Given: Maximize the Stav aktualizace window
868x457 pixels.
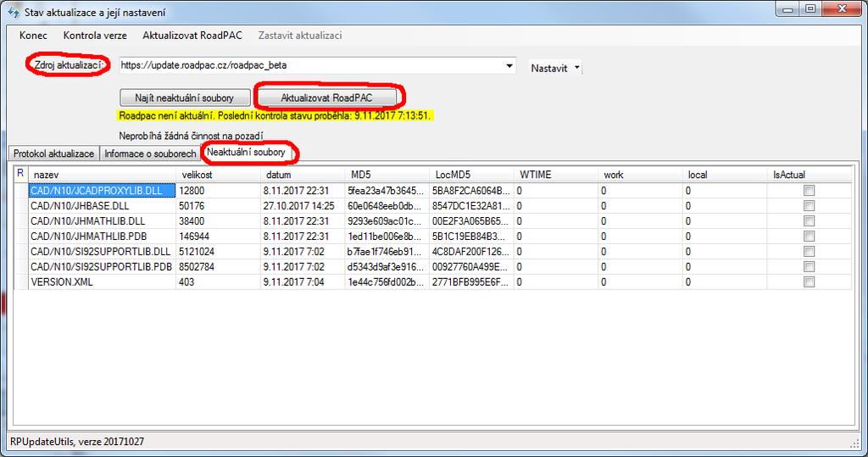Looking at the screenshot, I should [810, 9].
